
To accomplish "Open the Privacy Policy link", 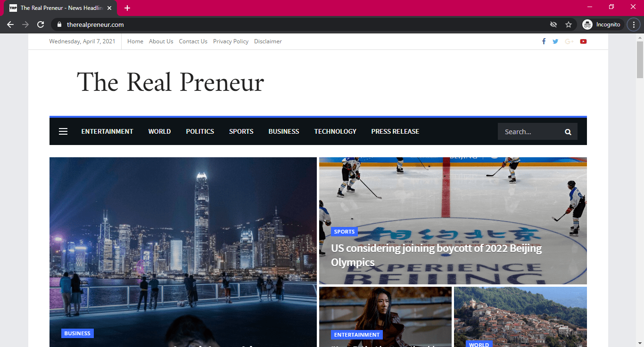I will tap(231, 41).
